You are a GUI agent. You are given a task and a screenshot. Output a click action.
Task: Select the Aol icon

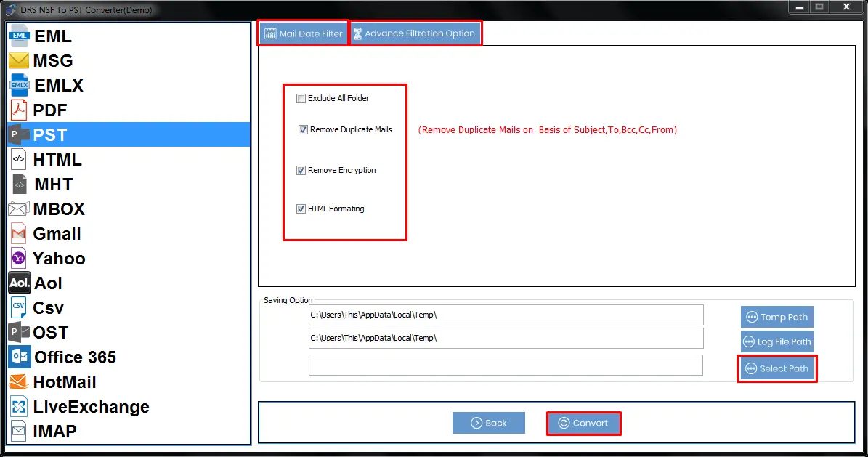point(20,283)
